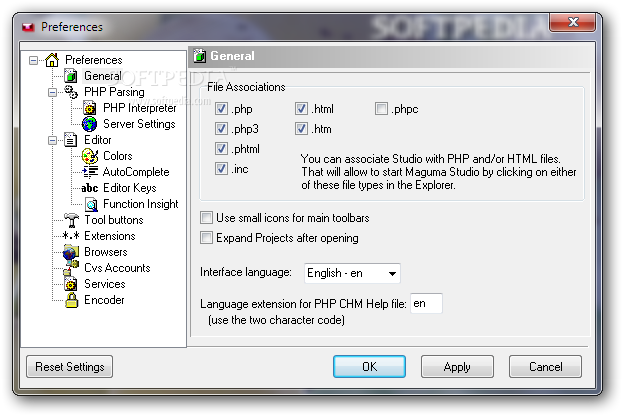Click the hammer icon for Tool buttons

pos(72,220)
